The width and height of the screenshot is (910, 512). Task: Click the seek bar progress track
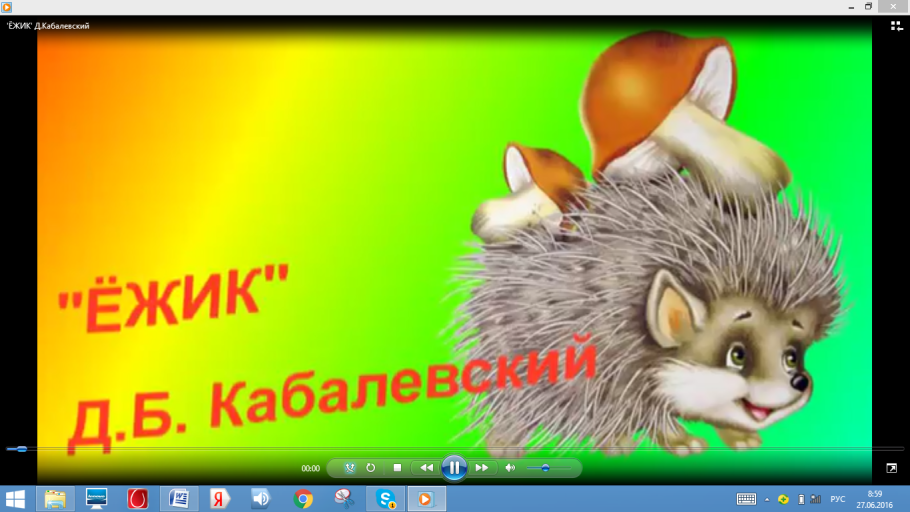[450, 449]
